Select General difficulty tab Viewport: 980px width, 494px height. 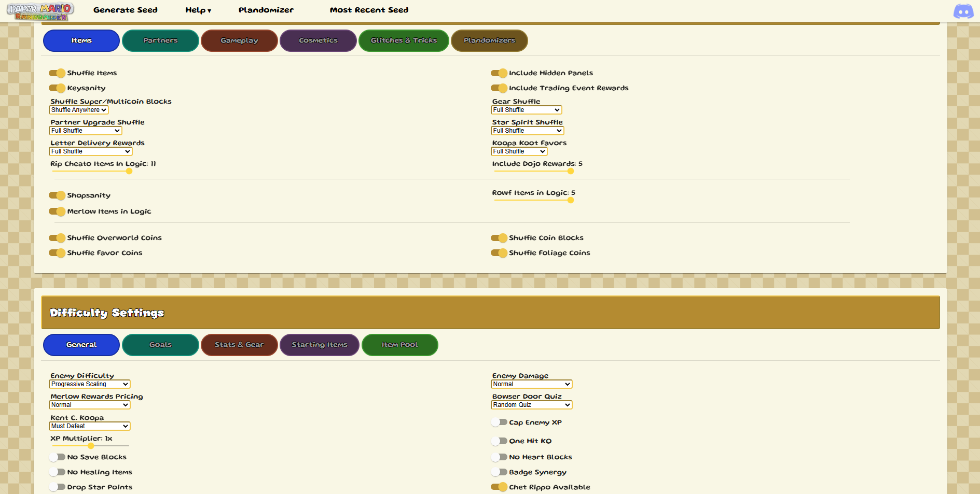point(81,345)
